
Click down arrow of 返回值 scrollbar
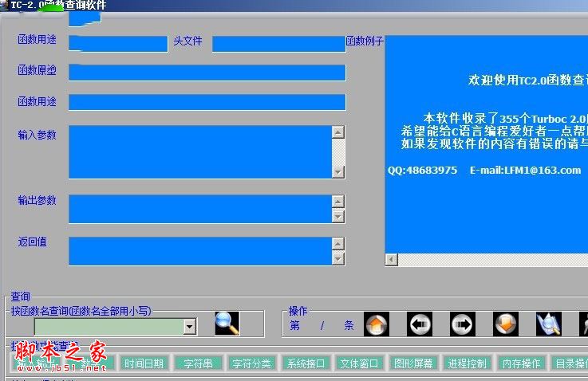[338, 259]
